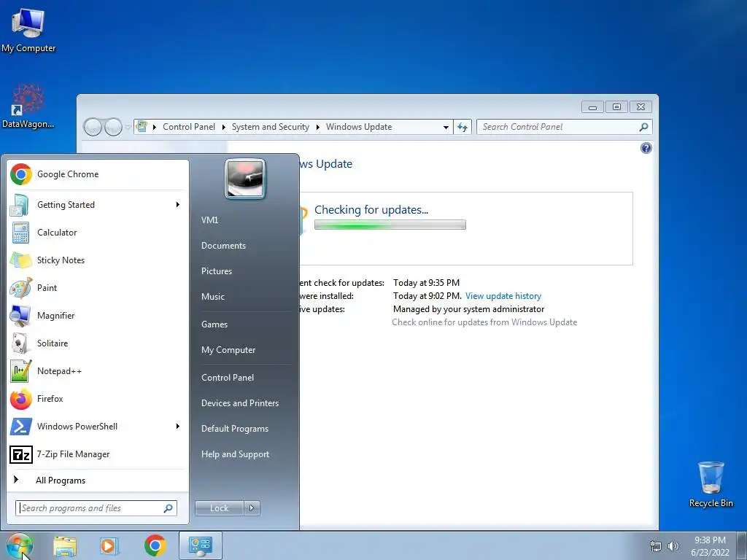Expand the Getting Started submenu arrow

click(x=178, y=205)
